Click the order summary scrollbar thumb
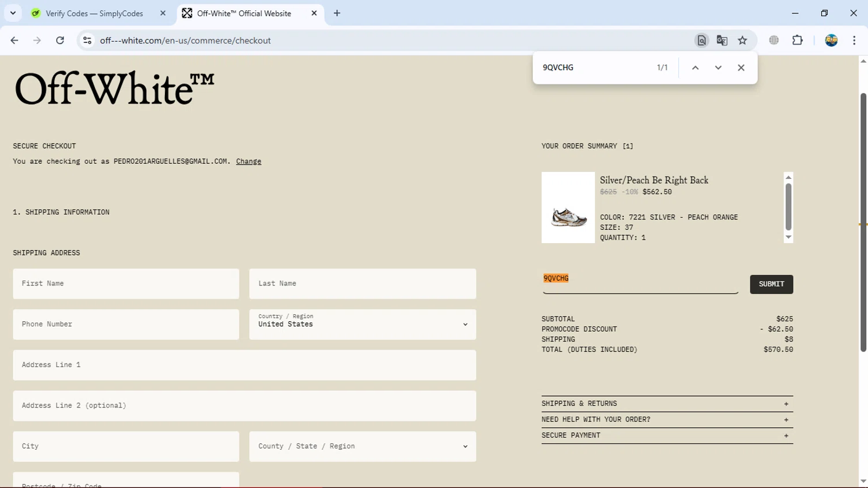This screenshot has width=868, height=488. click(x=788, y=207)
